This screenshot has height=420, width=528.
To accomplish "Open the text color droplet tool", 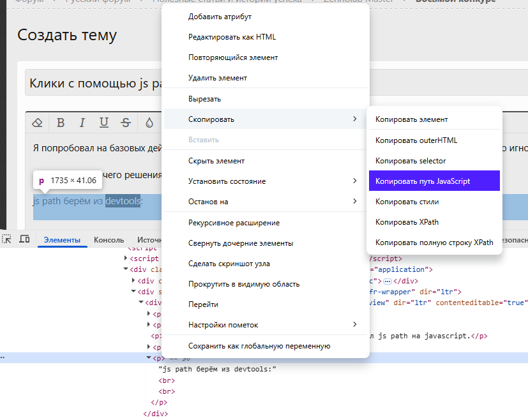I will click(149, 123).
